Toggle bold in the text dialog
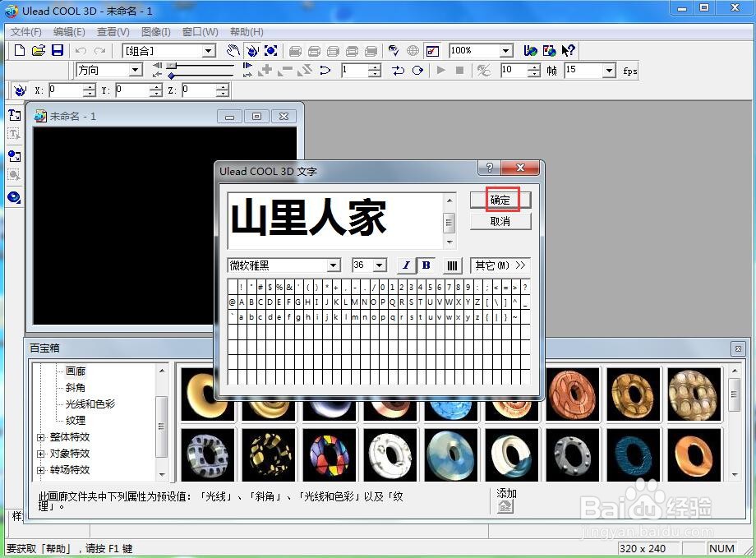Viewport: 756px width, 558px height. click(x=426, y=265)
